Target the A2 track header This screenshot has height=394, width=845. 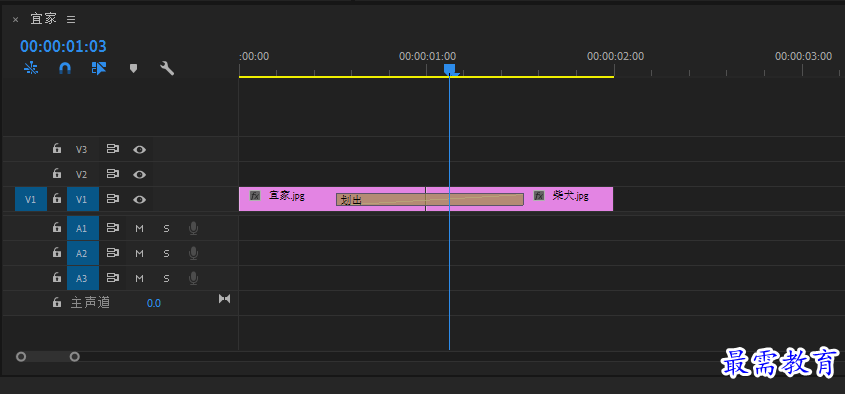[x=83, y=253]
